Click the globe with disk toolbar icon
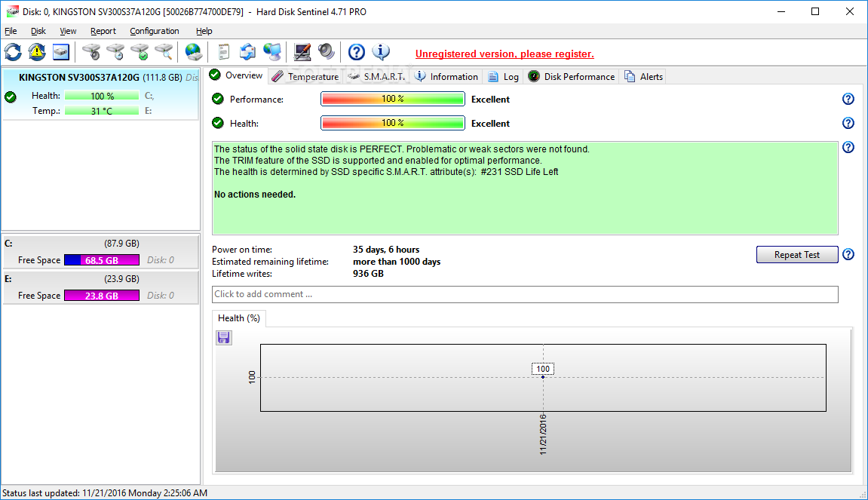 point(193,53)
